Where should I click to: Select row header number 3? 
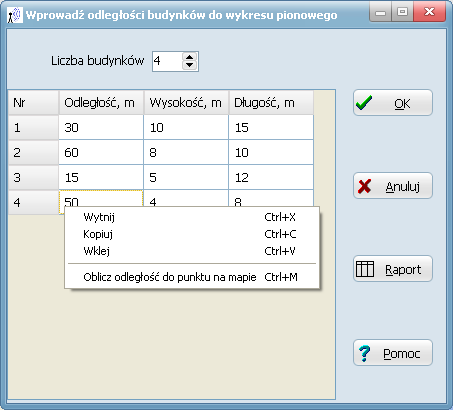[x=33, y=177]
